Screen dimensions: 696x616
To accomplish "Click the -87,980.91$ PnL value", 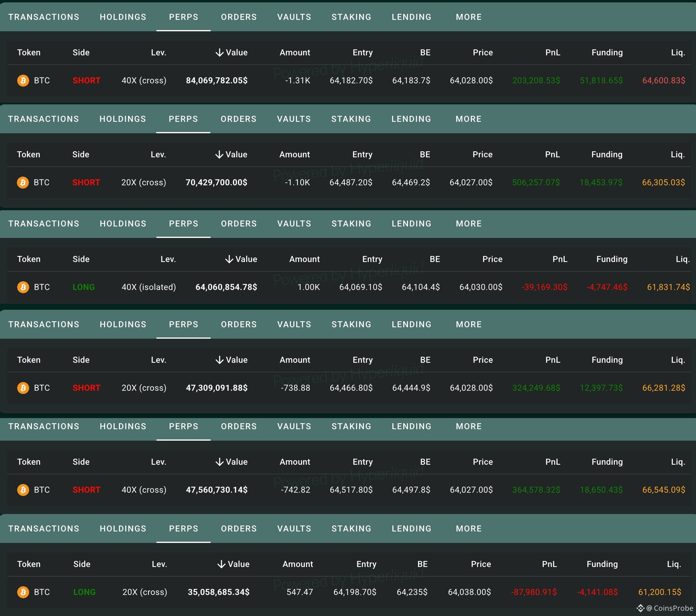I will [x=534, y=592].
